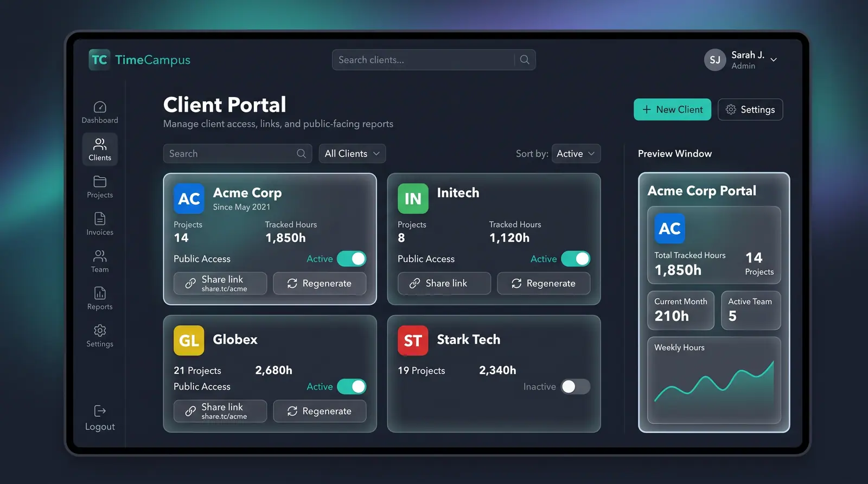
Task: Click the 19 Projects text on Stark Tech
Action: pyautogui.click(x=422, y=371)
